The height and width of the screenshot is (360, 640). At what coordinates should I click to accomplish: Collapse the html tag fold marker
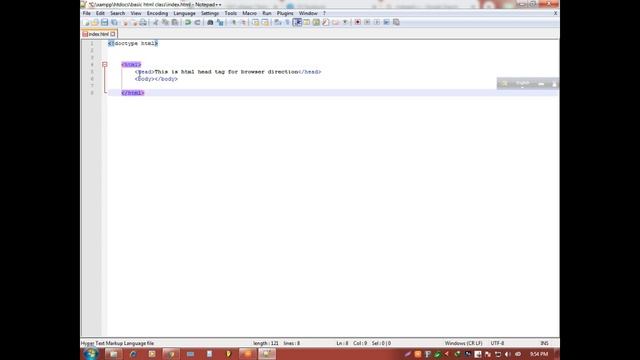(104, 64)
